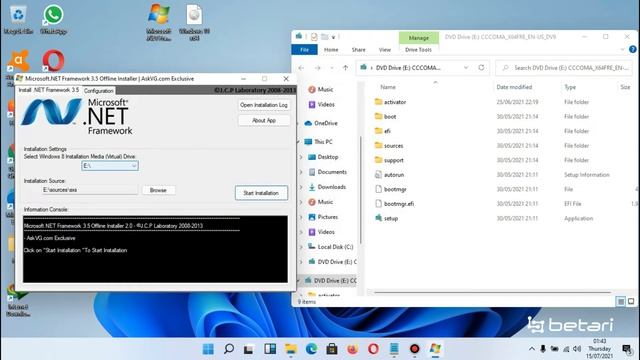This screenshot has height=360, width=640.
Task: Expand the Explorer ribbon chevron
Action: pyautogui.click(x=622, y=49)
